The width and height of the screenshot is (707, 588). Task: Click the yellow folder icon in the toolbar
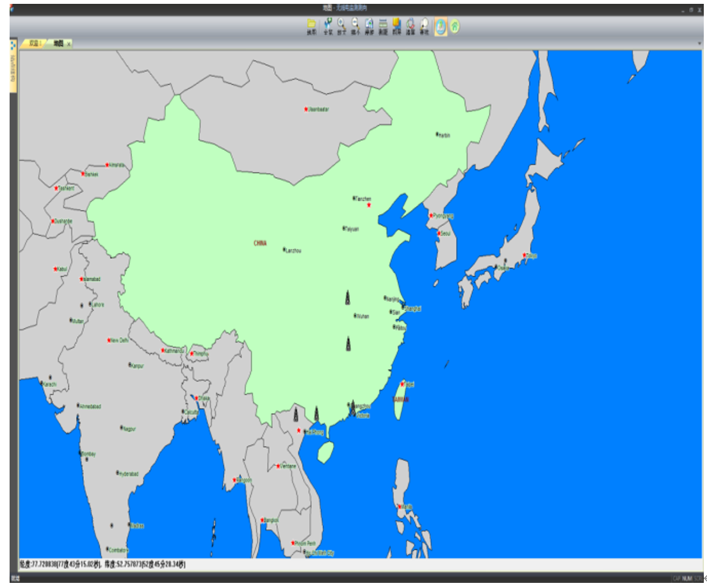[x=311, y=25]
